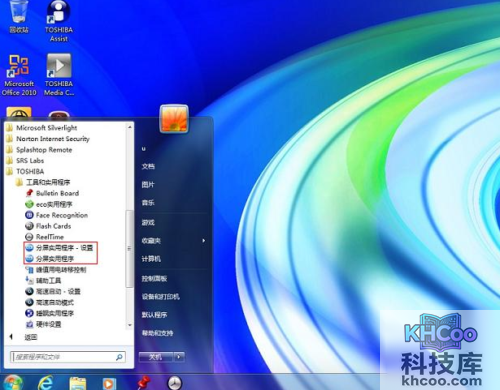This screenshot has height=390, width=500.
Task: Open 设备和打印机 from the start menu
Action: (x=161, y=297)
